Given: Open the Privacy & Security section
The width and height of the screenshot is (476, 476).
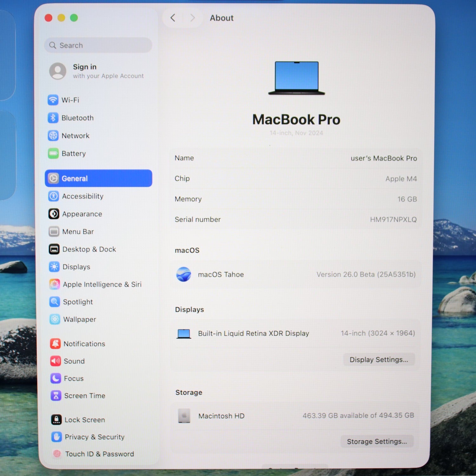Looking at the screenshot, I should [94, 437].
